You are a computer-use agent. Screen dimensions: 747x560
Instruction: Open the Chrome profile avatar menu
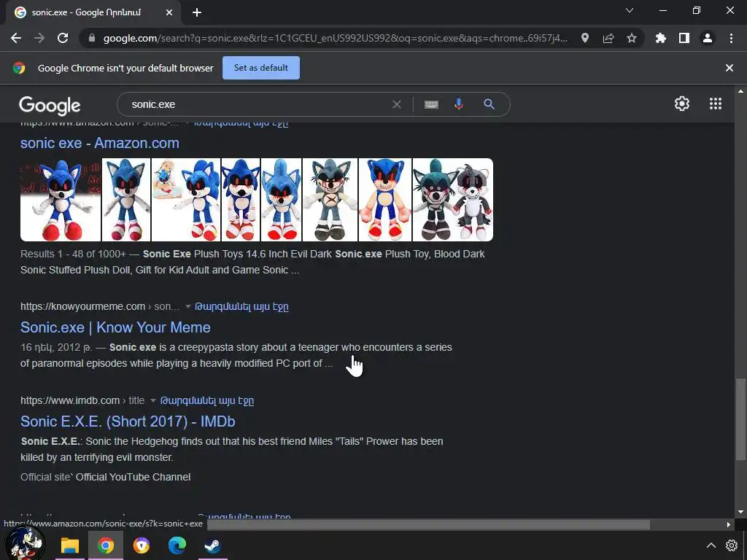coord(708,38)
